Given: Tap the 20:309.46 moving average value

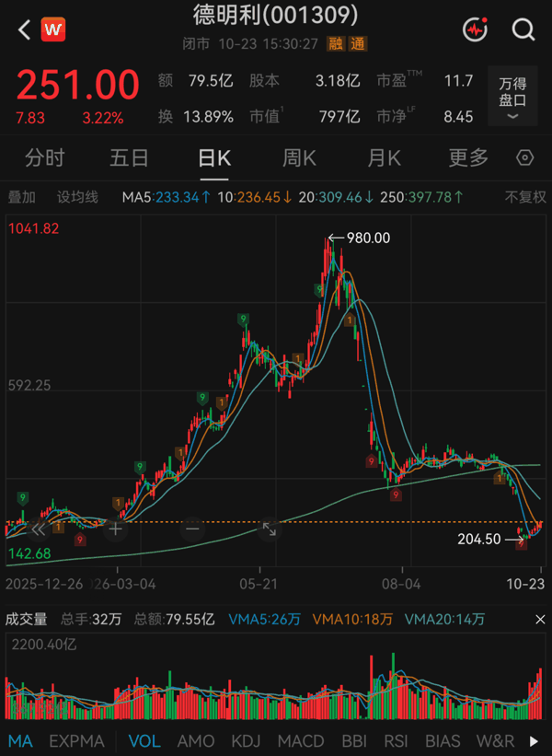Looking at the screenshot, I should click(336, 197).
